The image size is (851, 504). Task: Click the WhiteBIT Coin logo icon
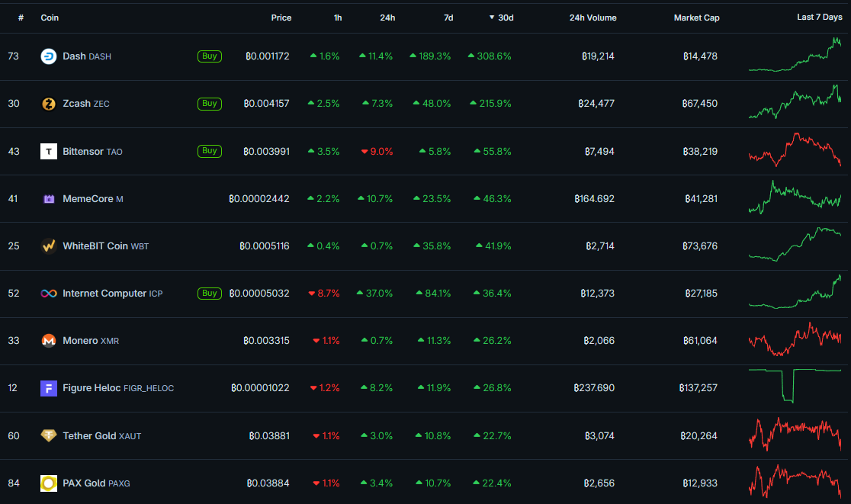(x=49, y=246)
